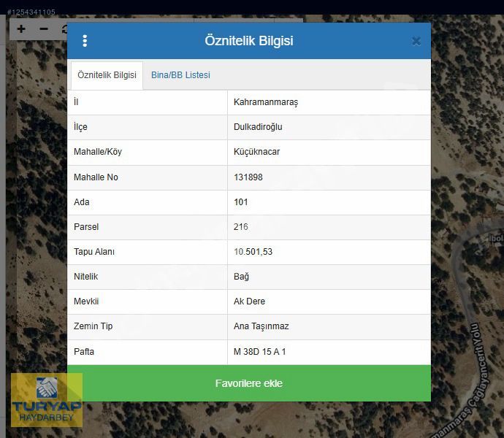Viewport: 504px width, 438px height.
Task: Close the Öznitelik Bilgisi dialog
Action: 416,41
